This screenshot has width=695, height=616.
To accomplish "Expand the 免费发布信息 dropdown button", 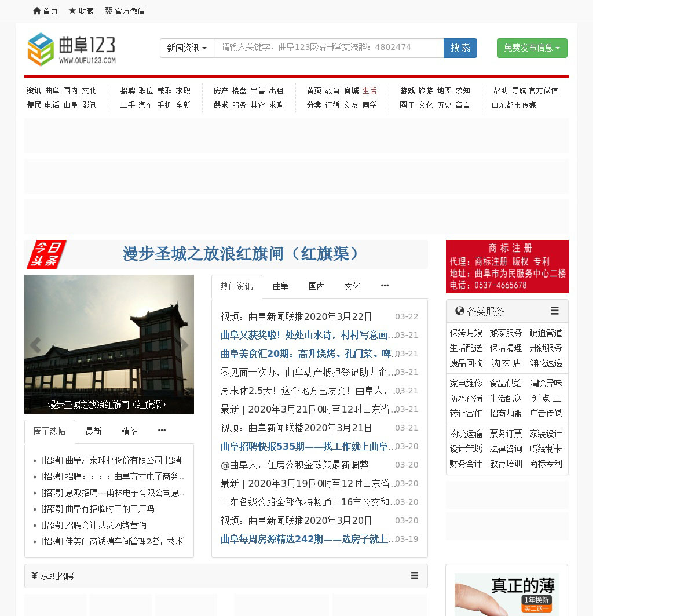I will pyautogui.click(x=532, y=48).
